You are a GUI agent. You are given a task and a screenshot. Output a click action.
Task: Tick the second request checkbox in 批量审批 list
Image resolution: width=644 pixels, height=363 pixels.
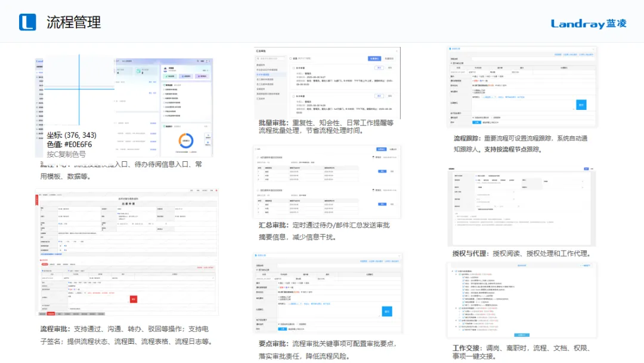click(294, 96)
